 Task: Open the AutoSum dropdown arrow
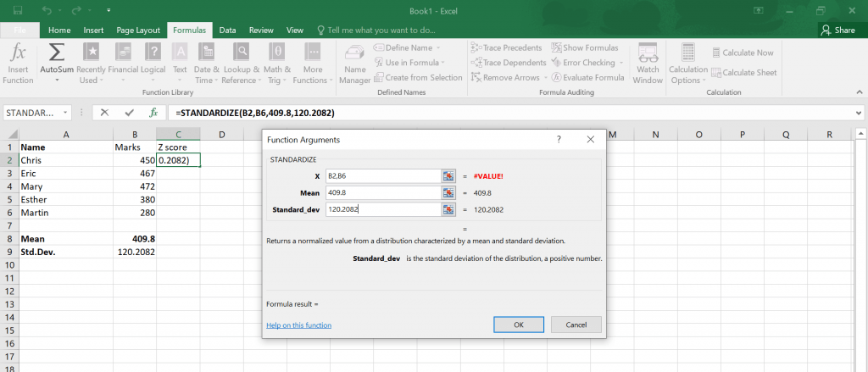coord(57,81)
